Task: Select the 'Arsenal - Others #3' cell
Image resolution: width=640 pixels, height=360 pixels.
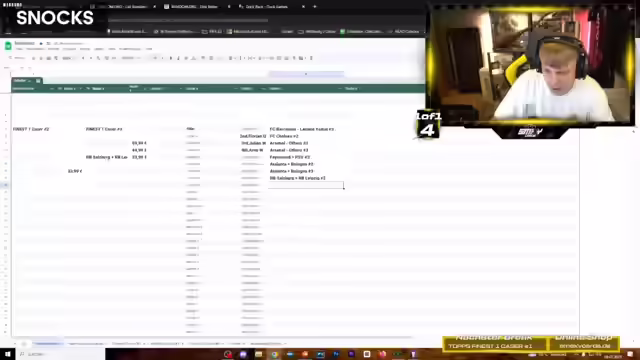Action: click(289, 150)
